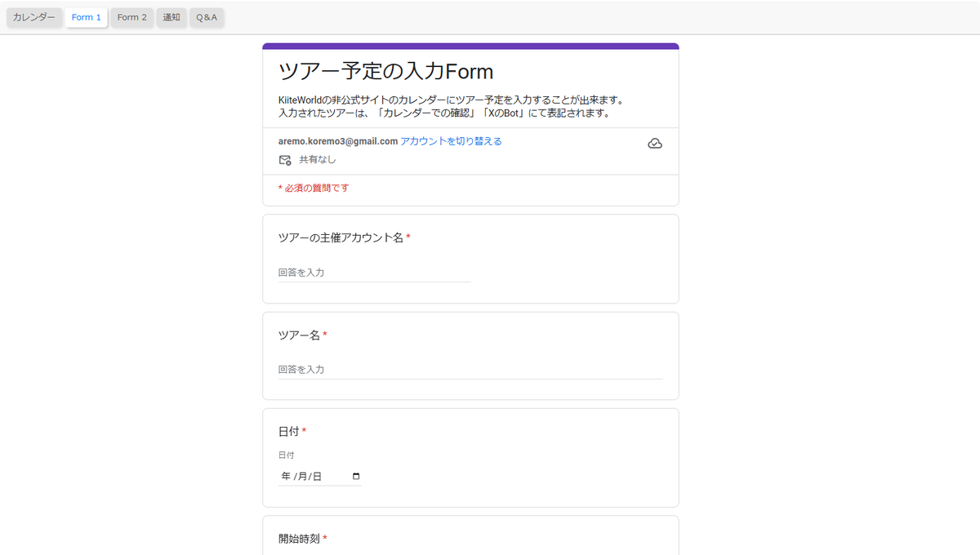Click the アカウントを切り替える link
Image resolution: width=980 pixels, height=555 pixels.
[451, 141]
